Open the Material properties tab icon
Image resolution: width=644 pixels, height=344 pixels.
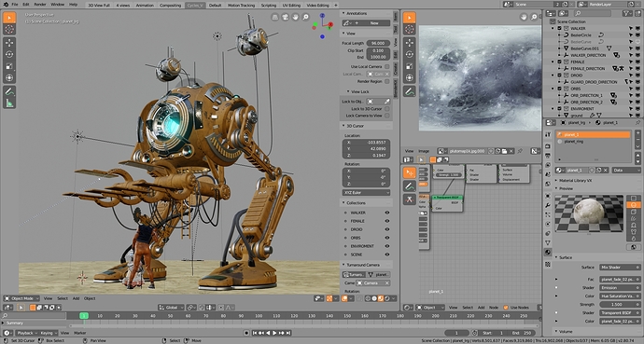[x=548, y=252]
